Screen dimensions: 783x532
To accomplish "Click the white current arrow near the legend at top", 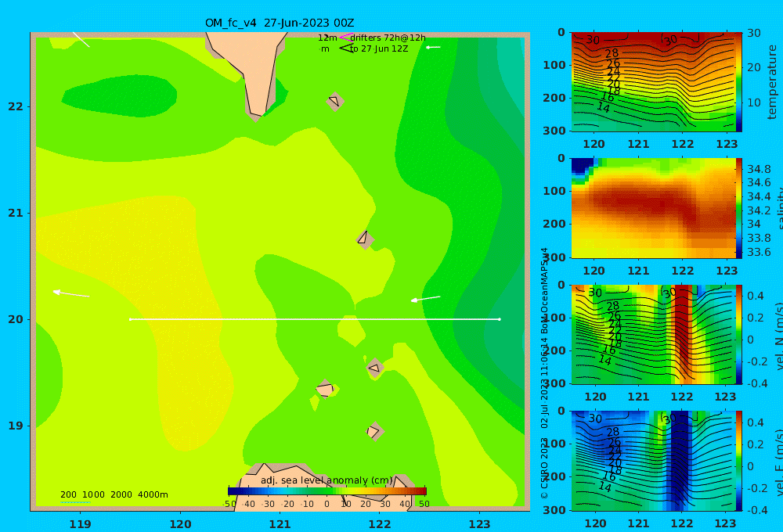I will [433, 48].
